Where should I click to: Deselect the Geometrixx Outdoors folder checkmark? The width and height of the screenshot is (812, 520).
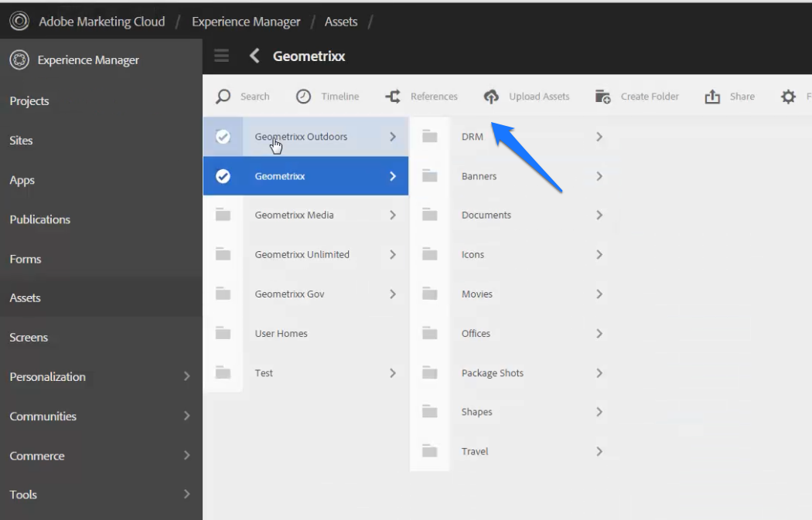[223, 136]
